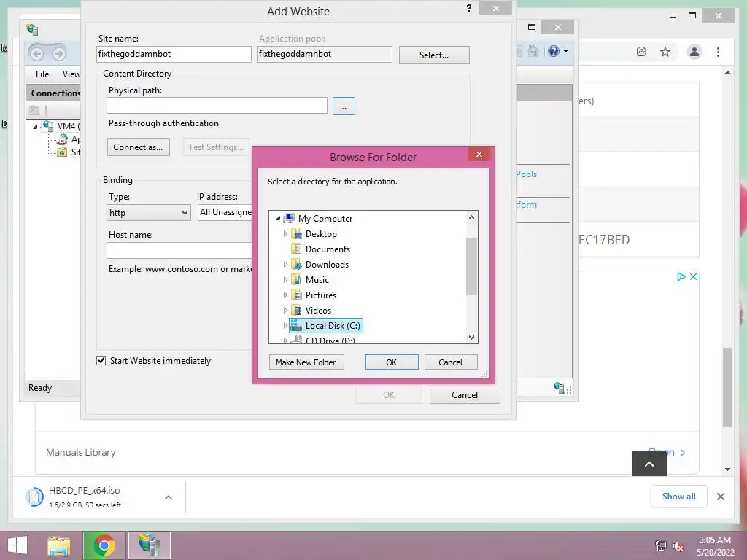Click the Select... application pool button
The image size is (747, 560).
click(434, 55)
